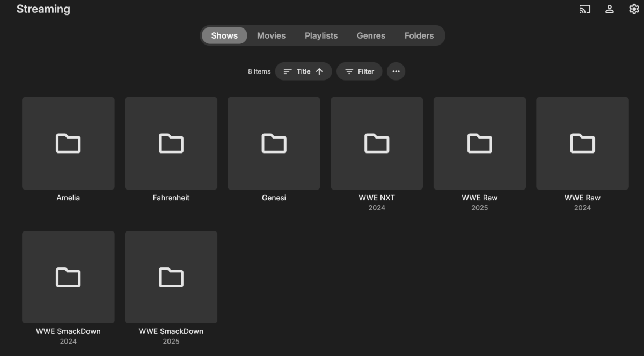Image resolution: width=644 pixels, height=356 pixels.
Task: Open the user profile icon
Action: (x=609, y=9)
